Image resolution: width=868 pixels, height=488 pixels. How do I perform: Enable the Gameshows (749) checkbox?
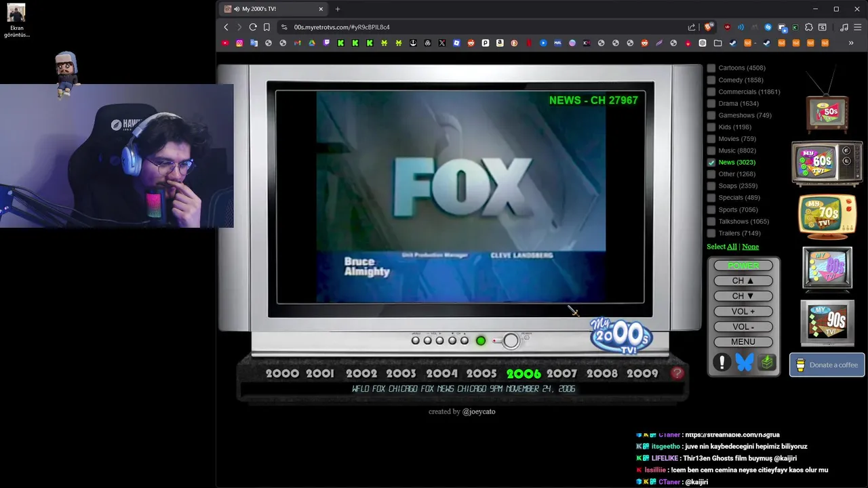(x=711, y=115)
